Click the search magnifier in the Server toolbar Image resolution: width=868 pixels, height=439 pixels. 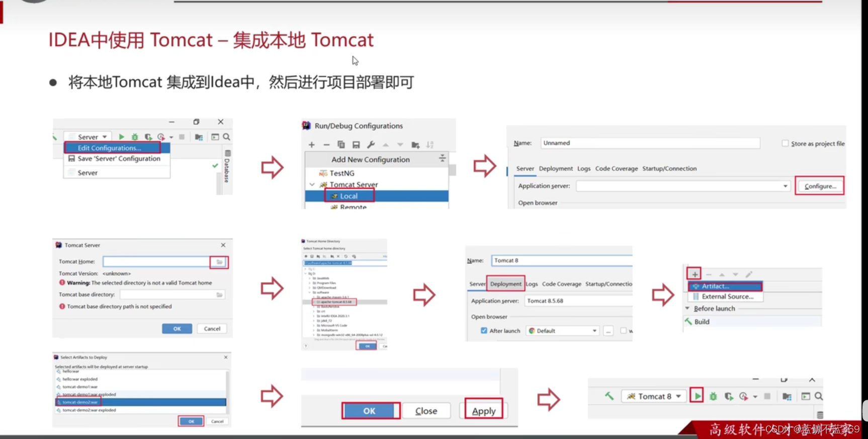point(227,137)
